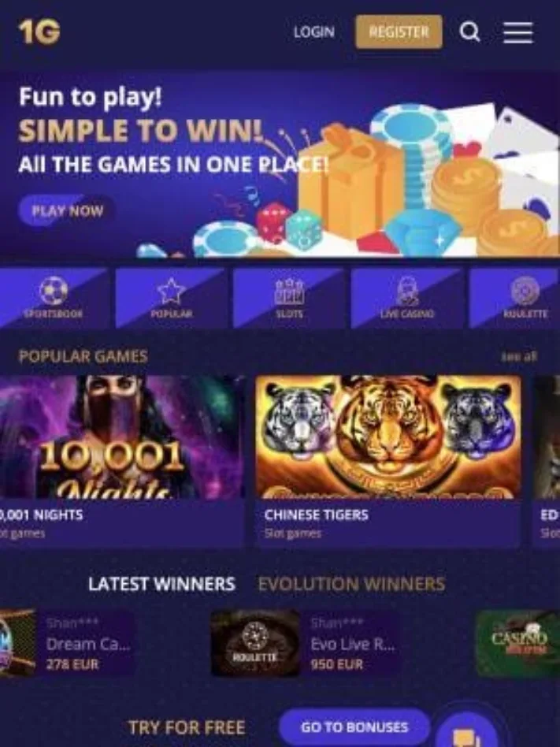The width and height of the screenshot is (560, 747).
Task: Click the Login link
Action: click(x=313, y=32)
